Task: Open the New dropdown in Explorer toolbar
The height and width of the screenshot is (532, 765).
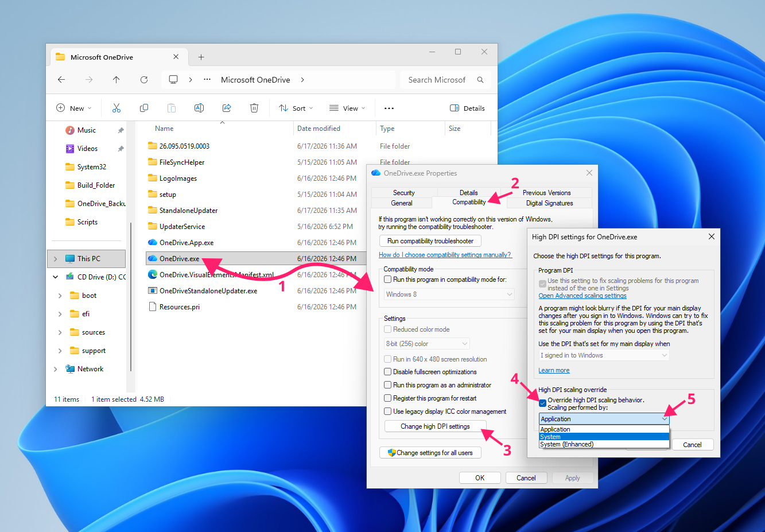Action: (x=73, y=108)
